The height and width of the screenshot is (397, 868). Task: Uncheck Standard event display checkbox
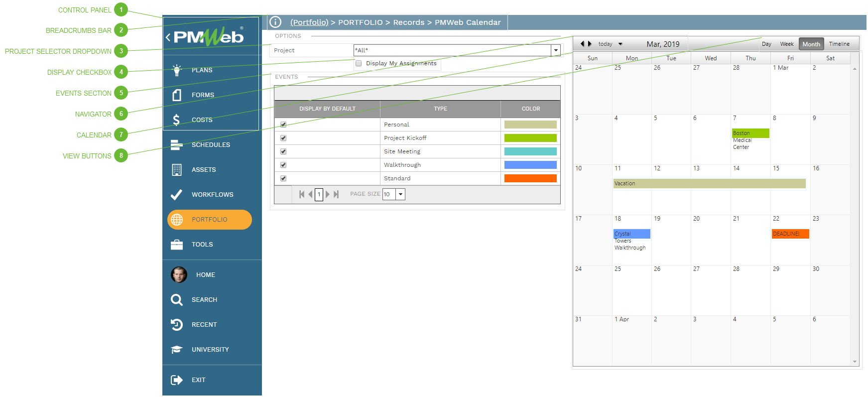(283, 178)
